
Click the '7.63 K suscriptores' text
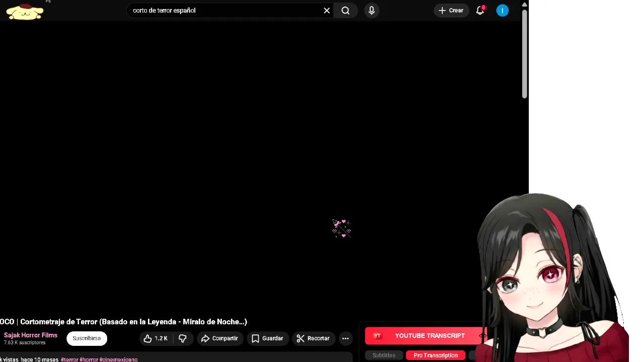click(25, 343)
